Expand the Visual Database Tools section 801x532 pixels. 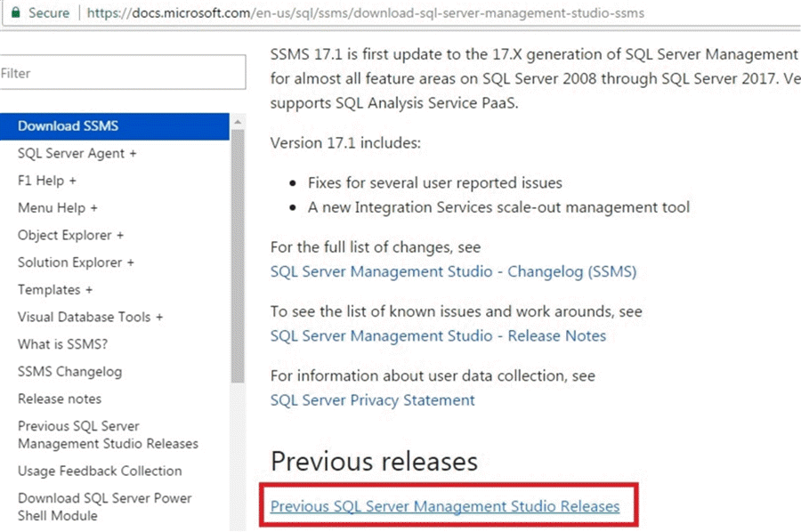click(x=90, y=317)
